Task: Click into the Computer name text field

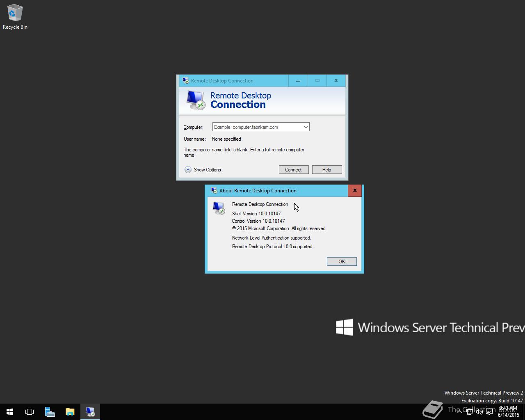Action: coord(257,127)
